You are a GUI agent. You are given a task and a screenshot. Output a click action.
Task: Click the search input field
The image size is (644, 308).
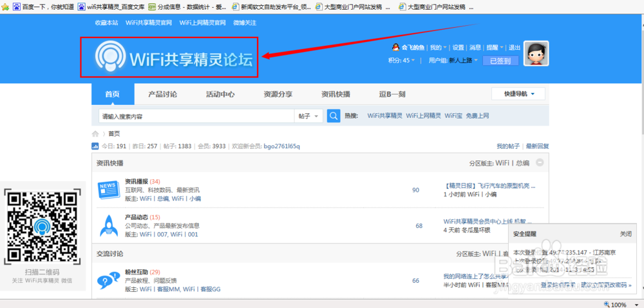click(x=196, y=116)
